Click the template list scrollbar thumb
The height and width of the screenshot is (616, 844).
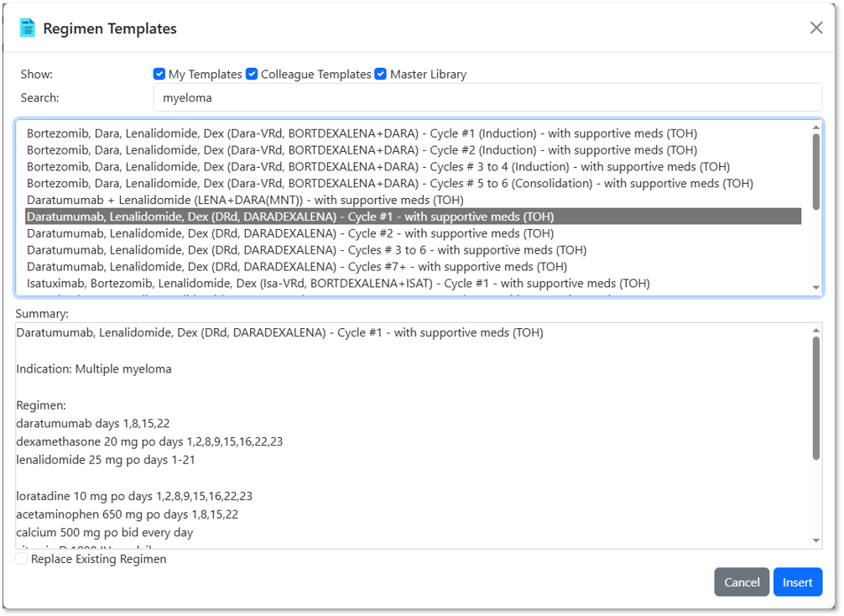pos(816,172)
